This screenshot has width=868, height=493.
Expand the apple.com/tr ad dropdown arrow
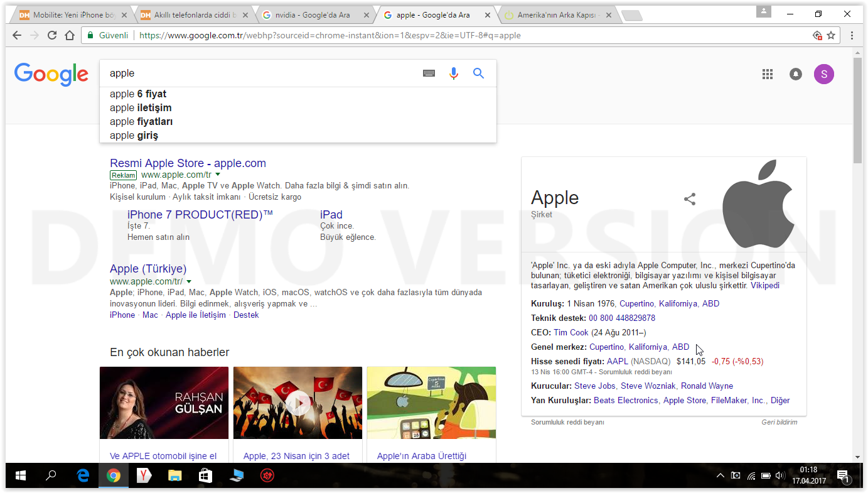(218, 175)
